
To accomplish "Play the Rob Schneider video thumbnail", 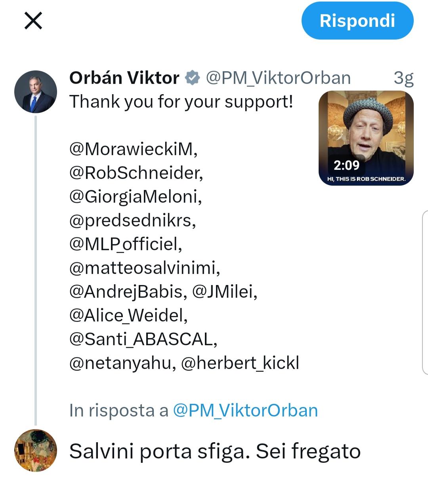I will point(366,138).
